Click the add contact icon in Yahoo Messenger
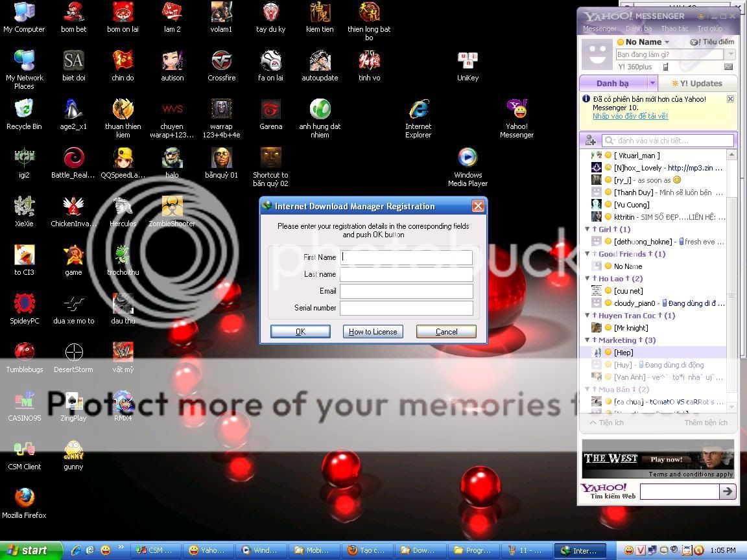 tap(591, 141)
